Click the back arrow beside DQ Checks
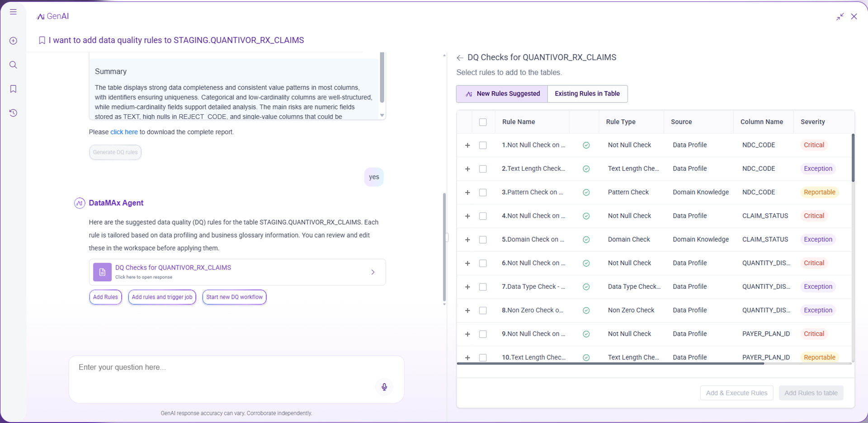 460,58
